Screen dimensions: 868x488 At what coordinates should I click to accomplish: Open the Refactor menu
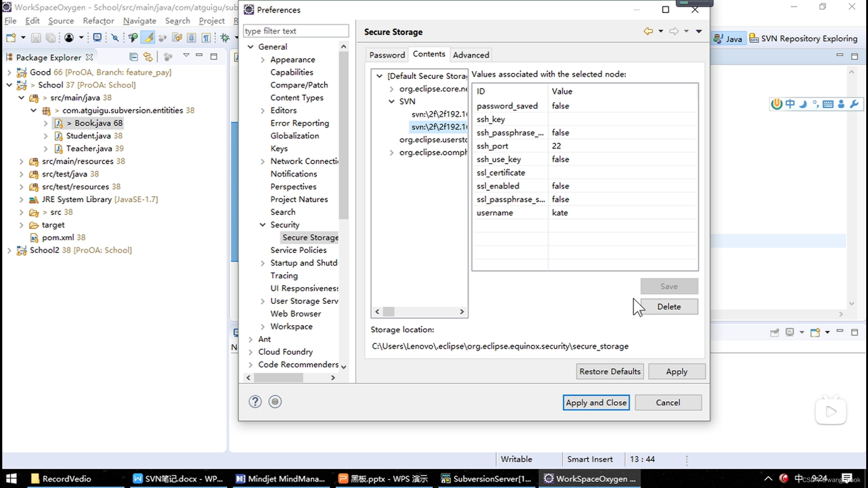[x=98, y=21]
